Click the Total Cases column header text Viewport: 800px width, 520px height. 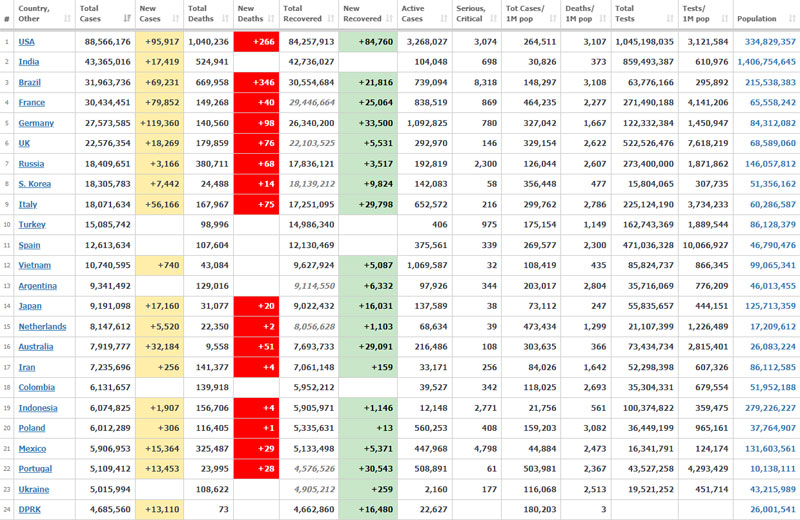tap(90, 14)
